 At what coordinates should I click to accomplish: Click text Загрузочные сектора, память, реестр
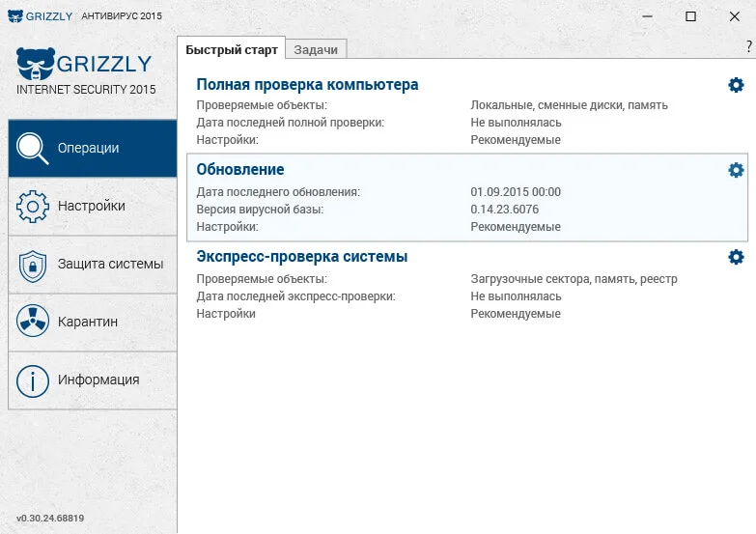[574, 279]
